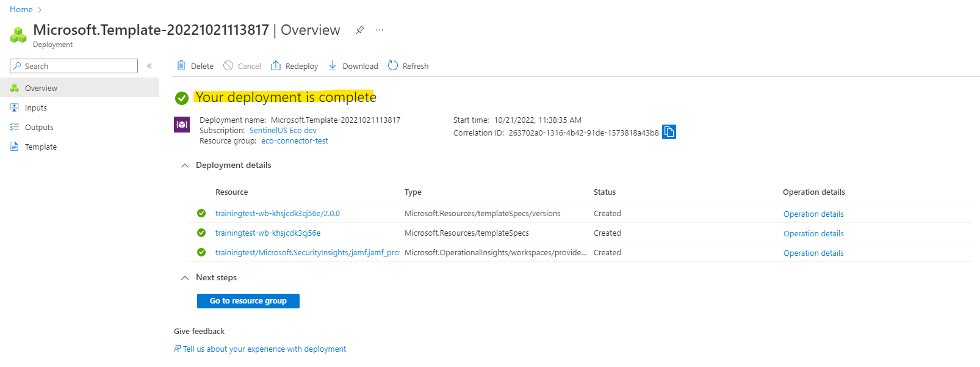The image size is (980, 367).
Task: Click the Overview sidebar icon
Action: click(x=15, y=88)
